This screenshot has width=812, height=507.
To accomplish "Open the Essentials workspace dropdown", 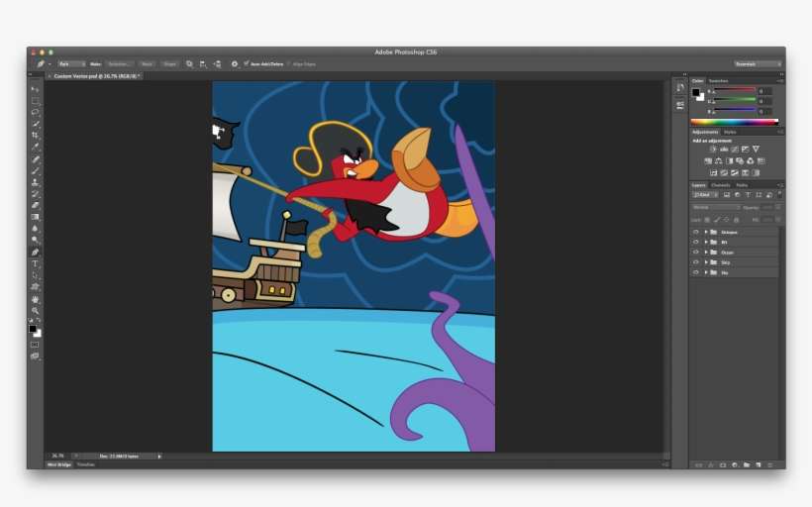I will coord(758,64).
